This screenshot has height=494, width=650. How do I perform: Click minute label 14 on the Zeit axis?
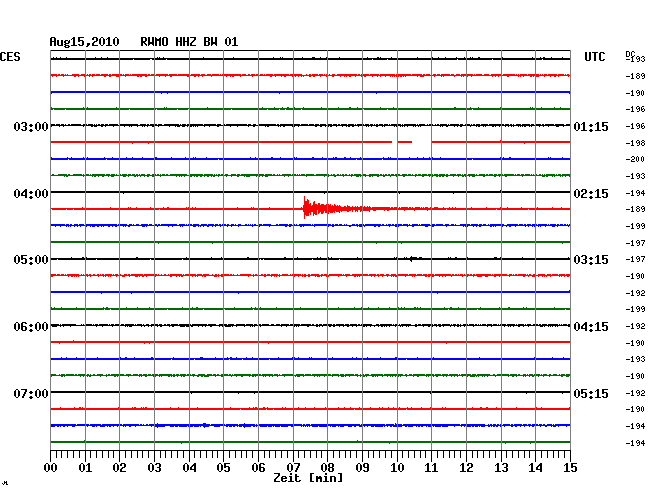point(535,468)
